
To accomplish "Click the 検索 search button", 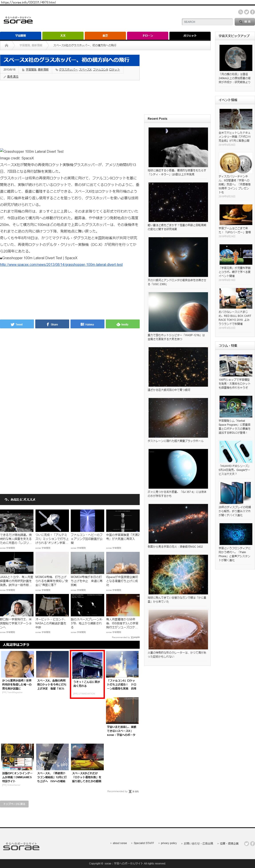I will point(245,22).
